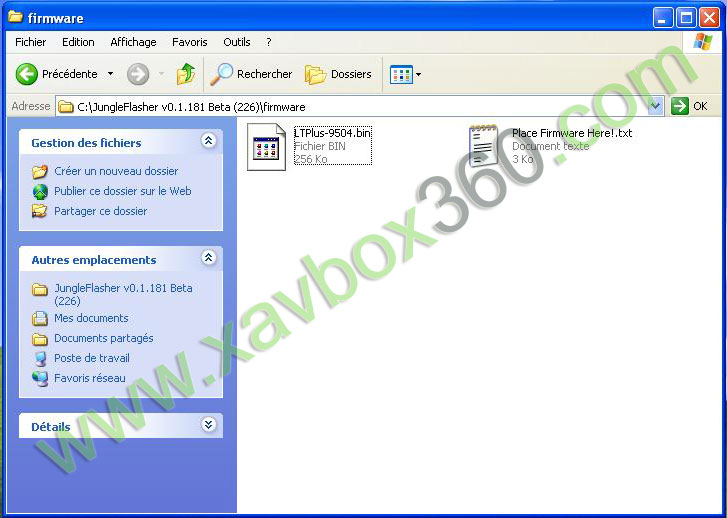Viewport: 727px width, 518px height.
Task: Click Partager ce dossier hand-folder icon
Action: (40, 211)
